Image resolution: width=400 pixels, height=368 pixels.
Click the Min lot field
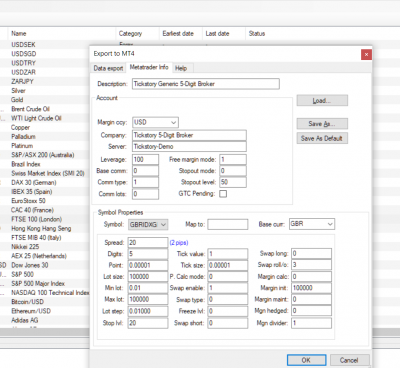point(148,288)
